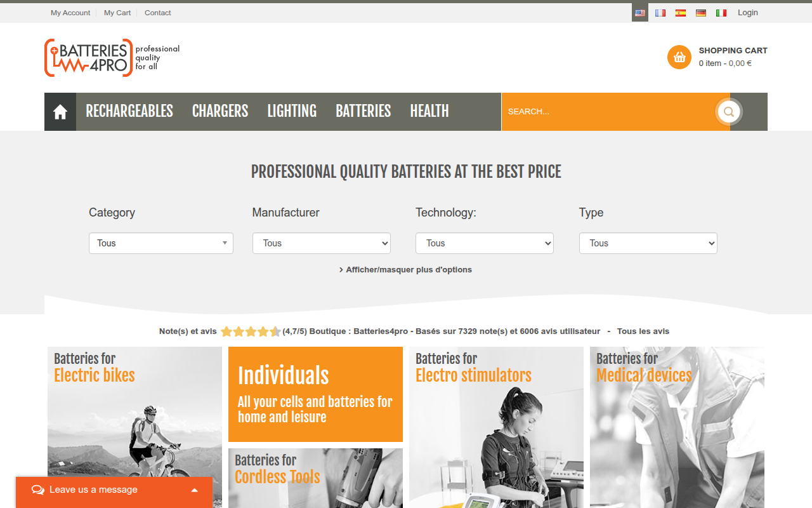Open Batteries for Electro stimulators tile
The height and width of the screenshot is (508, 812).
496,427
